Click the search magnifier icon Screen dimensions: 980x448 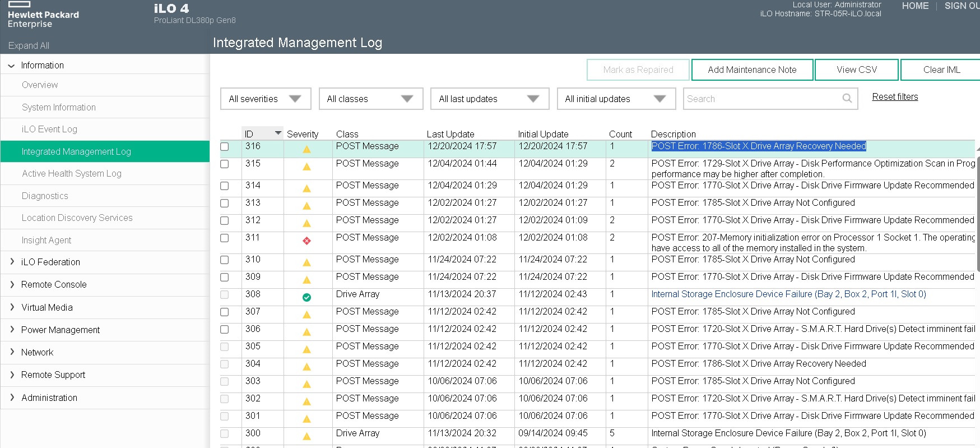coord(847,98)
